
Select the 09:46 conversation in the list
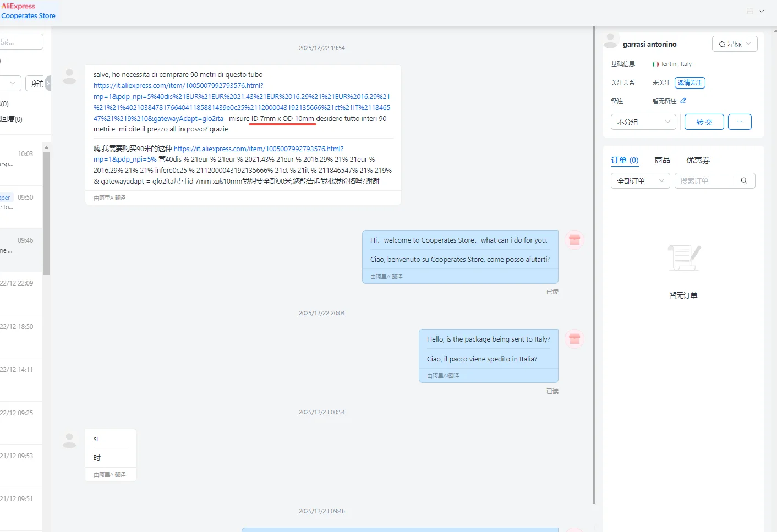[21, 250]
